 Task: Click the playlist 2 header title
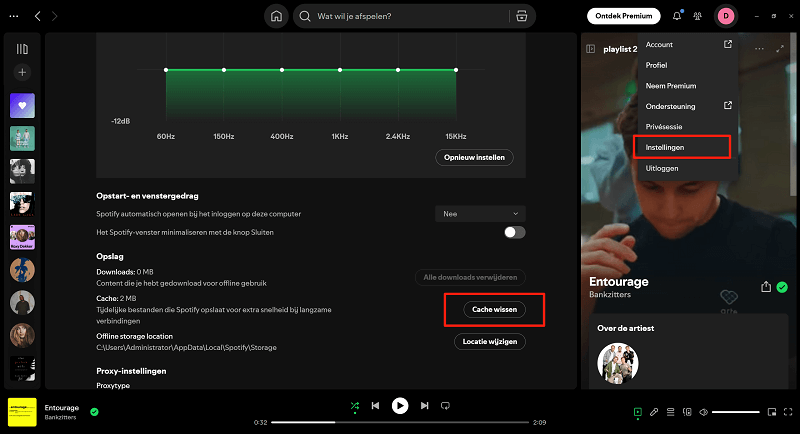620,49
